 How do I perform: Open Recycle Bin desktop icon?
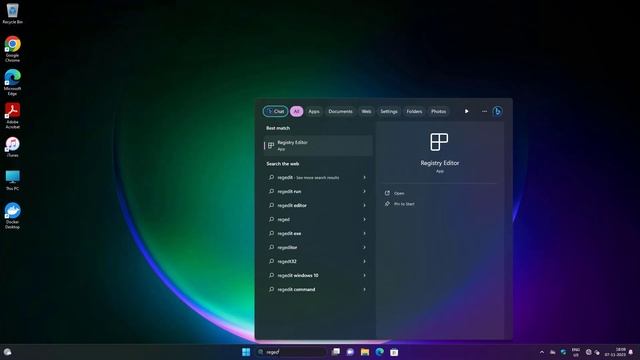pos(12,13)
